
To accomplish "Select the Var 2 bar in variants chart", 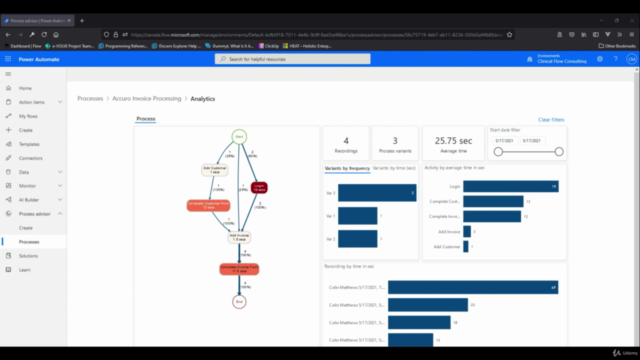I will click(358, 239).
